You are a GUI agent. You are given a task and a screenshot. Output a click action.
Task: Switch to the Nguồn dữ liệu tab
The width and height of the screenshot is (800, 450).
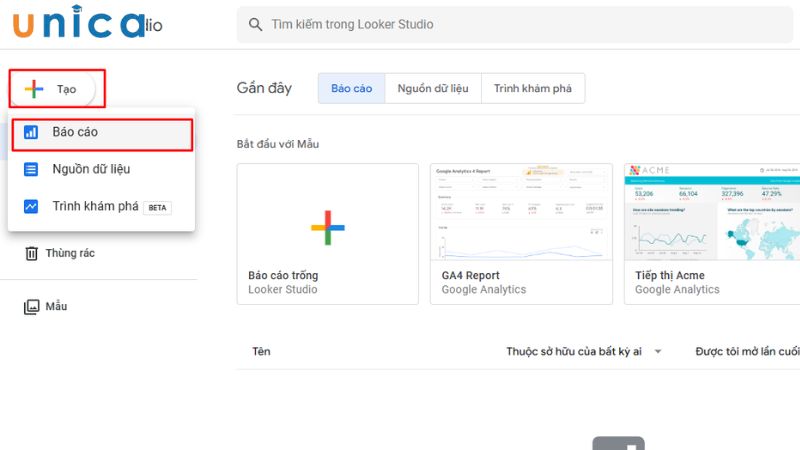click(433, 88)
